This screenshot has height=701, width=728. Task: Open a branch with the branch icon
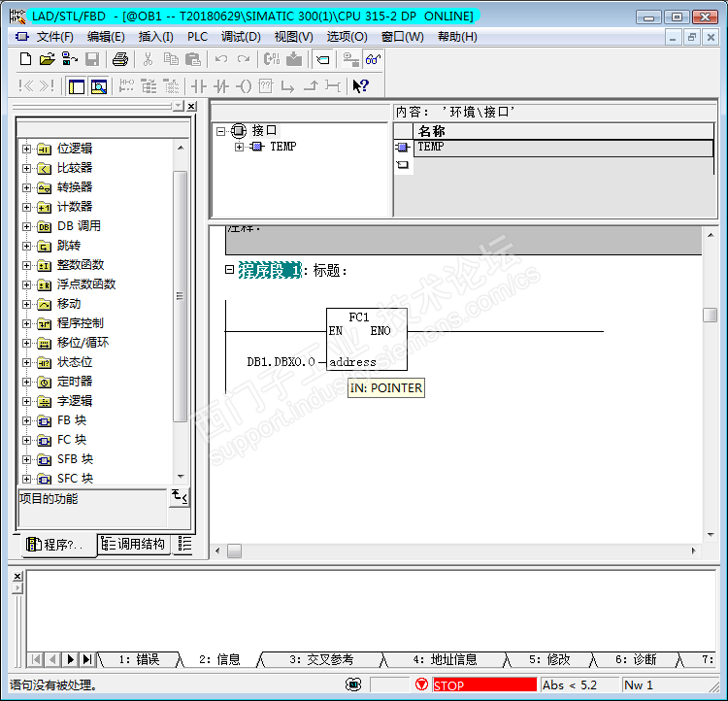288,86
